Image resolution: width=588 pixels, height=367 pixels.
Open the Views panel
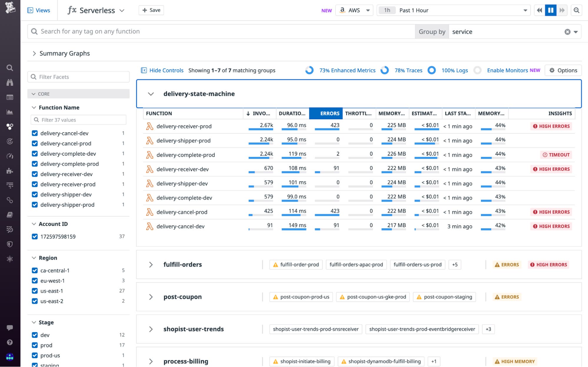[39, 10]
